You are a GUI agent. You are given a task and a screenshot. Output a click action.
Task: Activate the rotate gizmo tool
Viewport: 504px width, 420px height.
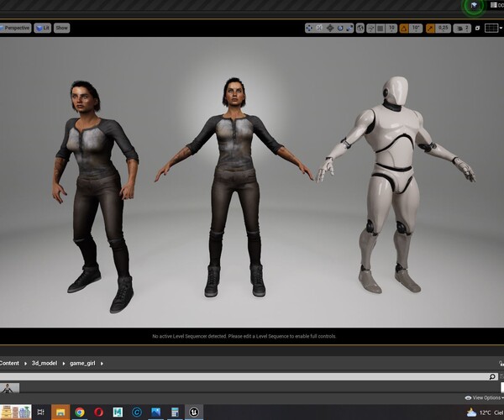click(x=340, y=29)
